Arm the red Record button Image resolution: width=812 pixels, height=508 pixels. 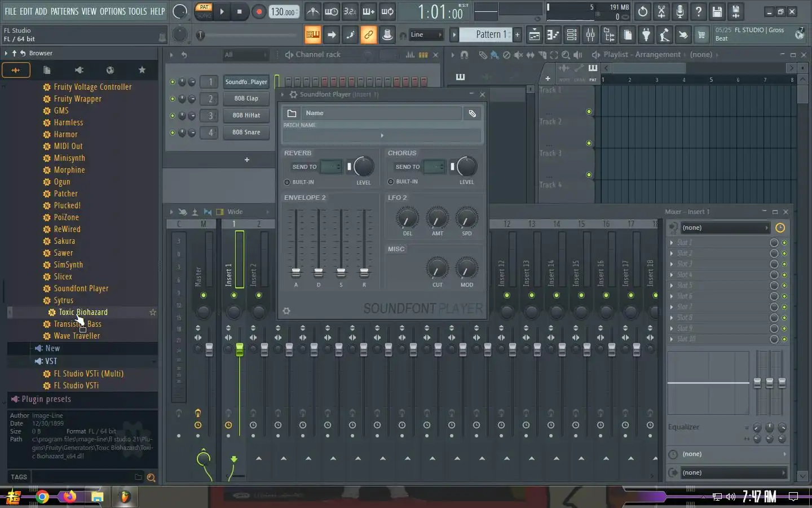[x=259, y=11]
